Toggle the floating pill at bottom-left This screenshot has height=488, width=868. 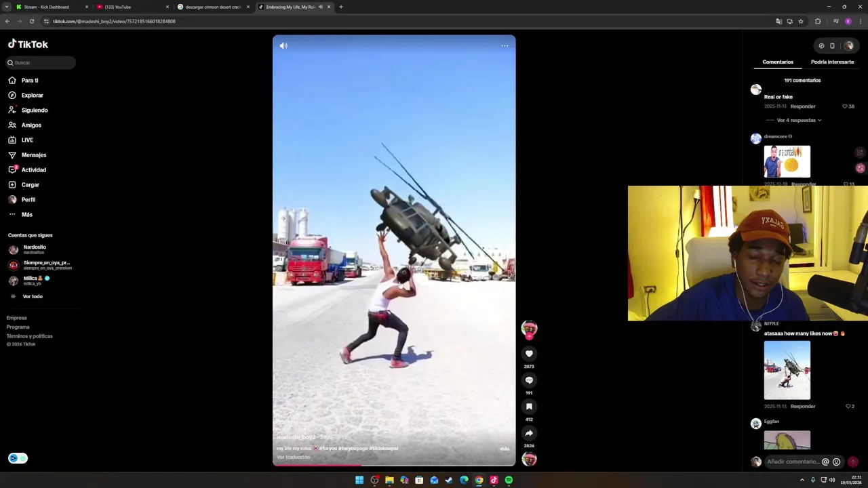coord(18,458)
